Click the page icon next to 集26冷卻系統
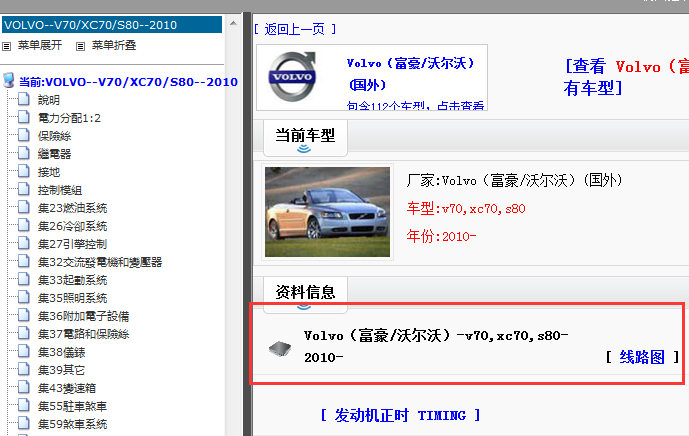 [24, 225]
